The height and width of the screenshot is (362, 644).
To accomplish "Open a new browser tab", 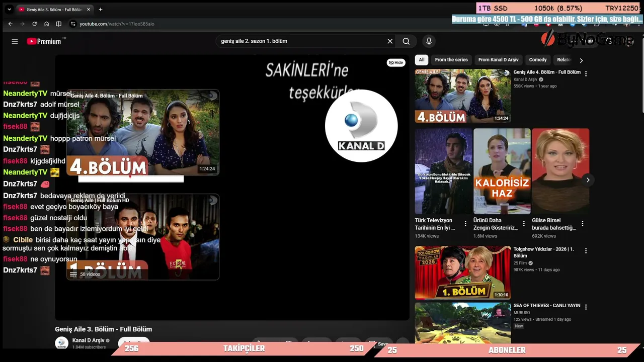I will click(101, 9).
